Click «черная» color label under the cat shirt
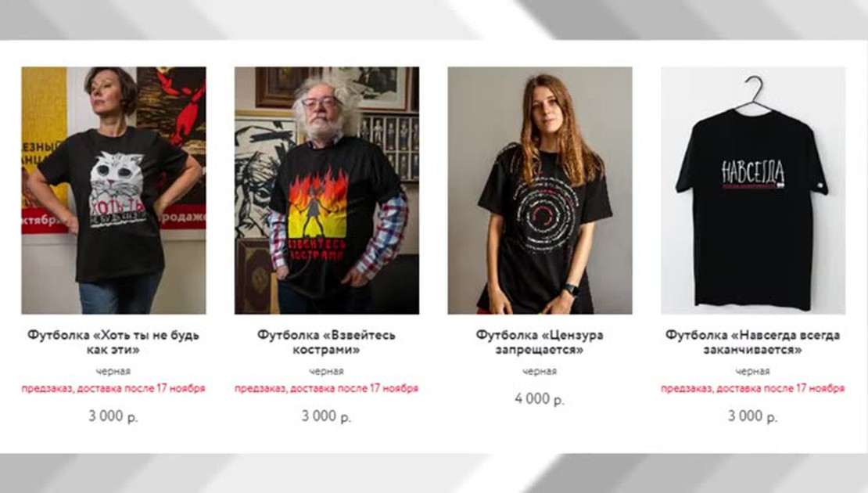Image resolution: width=868 pixels, height=493 pixels. pyautogui.click(x=113, y=371)
